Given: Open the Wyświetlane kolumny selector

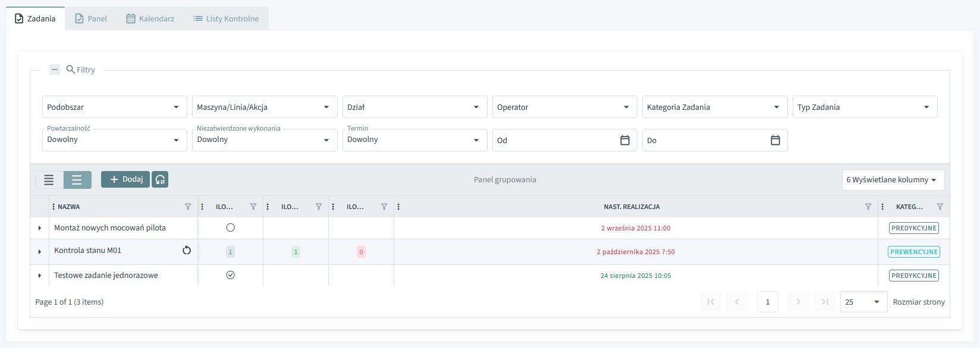Looking at the screenshot, I should tap(893, 180).
